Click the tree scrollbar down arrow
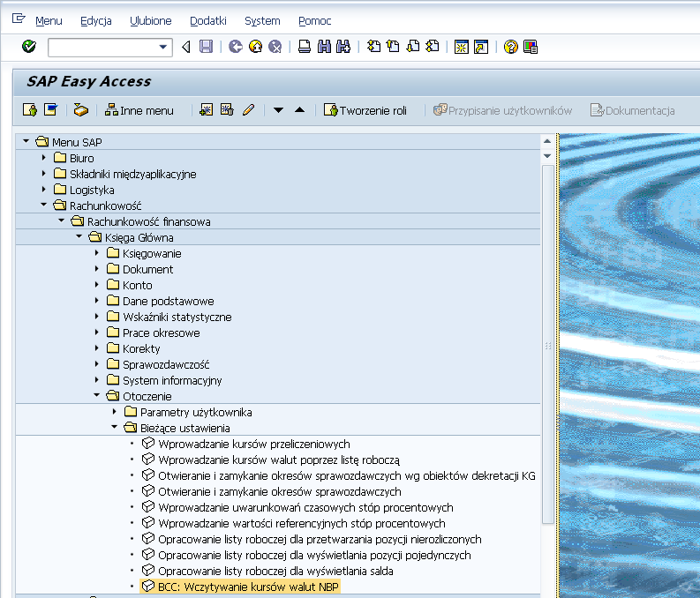This screenshot has width=700, height=598. tap(547, 156)
